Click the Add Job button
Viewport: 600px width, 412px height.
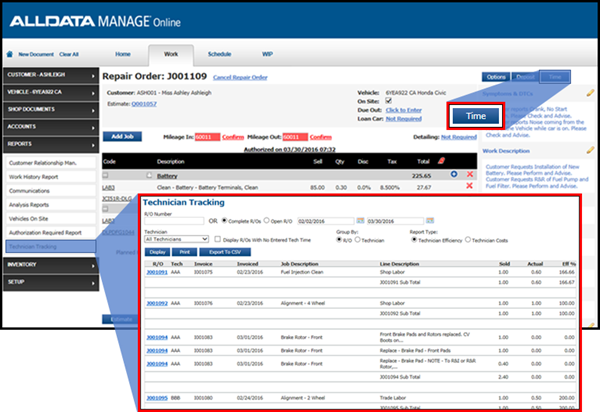coord(122,137)
